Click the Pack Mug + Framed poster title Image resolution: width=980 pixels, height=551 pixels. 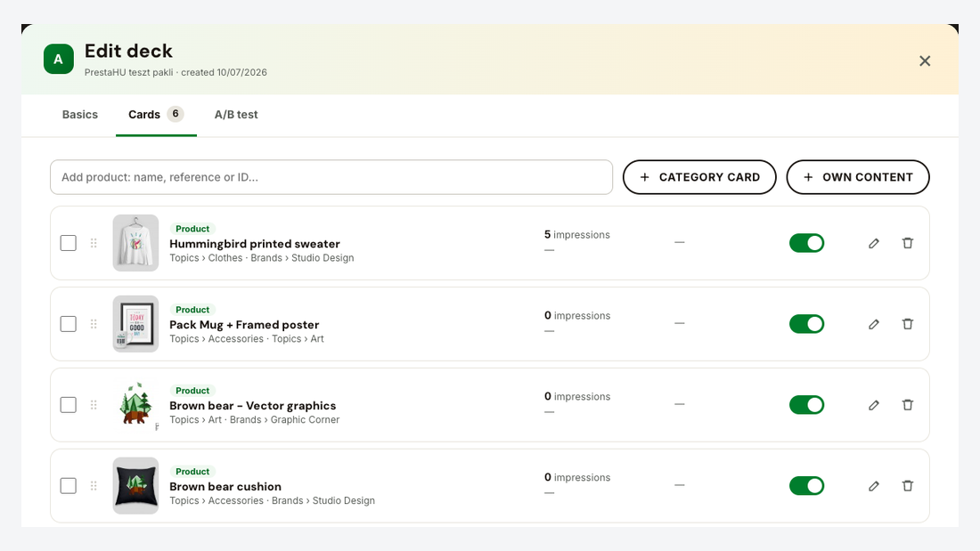tap(244, 325)
